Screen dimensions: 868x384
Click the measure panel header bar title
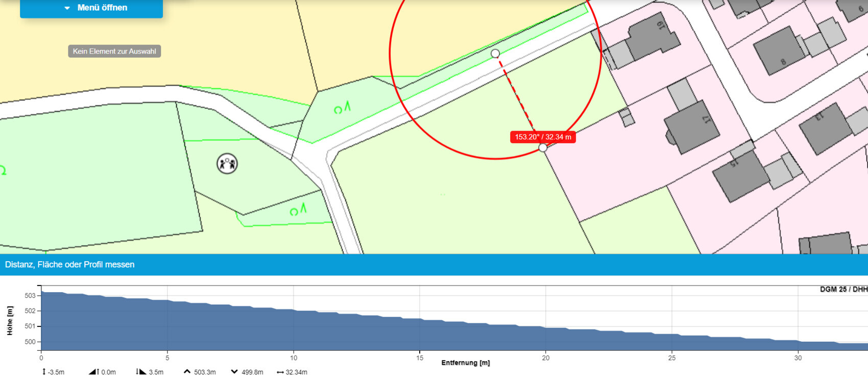tap(70, 265)
